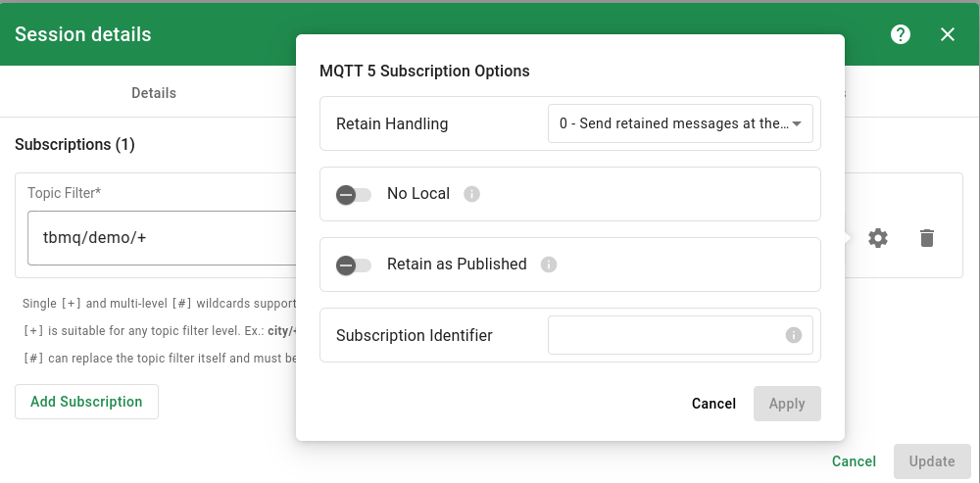Image resolution: width=980 pixels, height=483 pixels.
Task: Switch to the Details tab
Action: click(154, 93)
